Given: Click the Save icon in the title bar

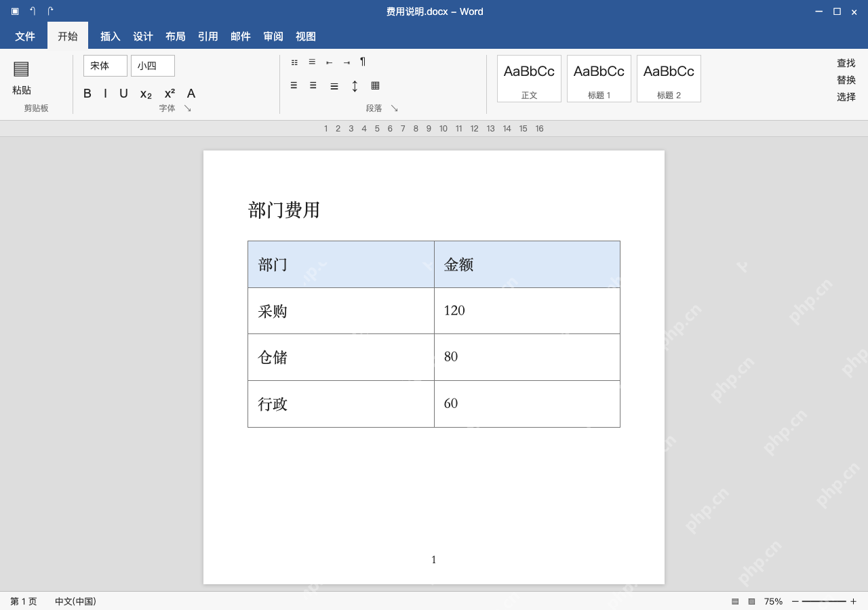Looking at the screenshot, I should 15,12.
